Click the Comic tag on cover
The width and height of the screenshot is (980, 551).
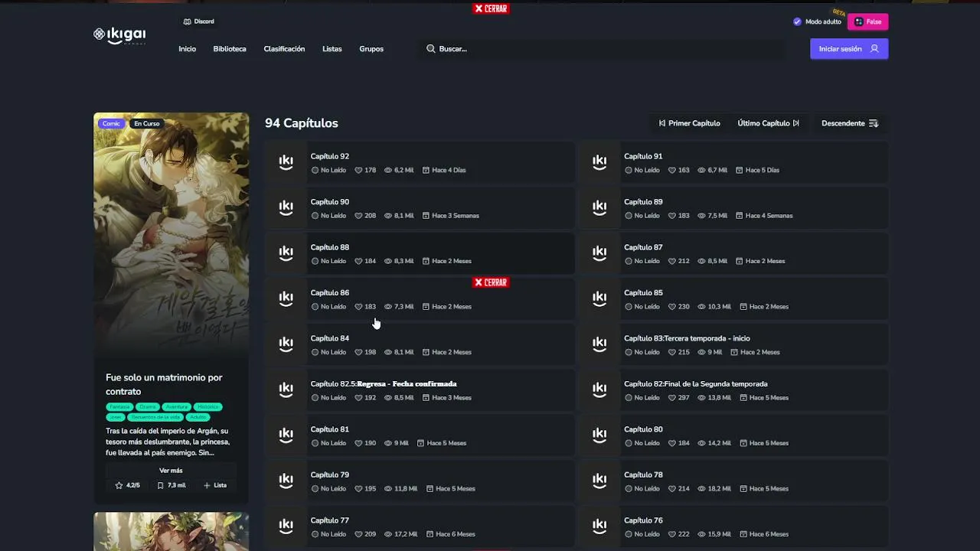[x=111, y=124]
